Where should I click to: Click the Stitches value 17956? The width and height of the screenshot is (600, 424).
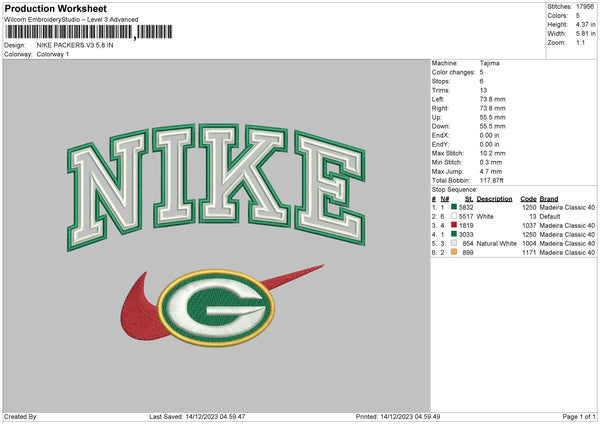[x=585, y=7]
